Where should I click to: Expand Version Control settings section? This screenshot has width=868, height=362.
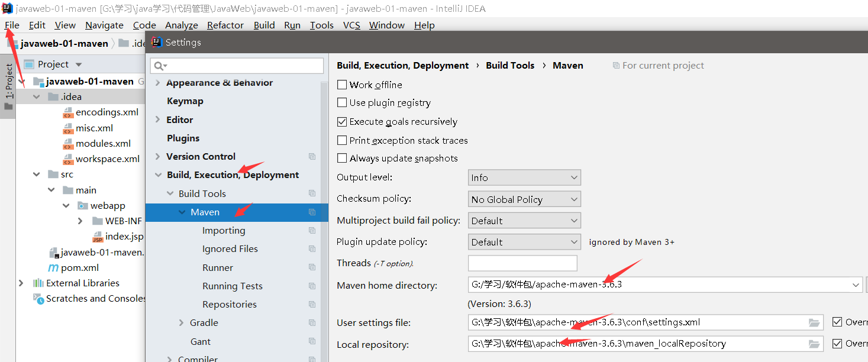[157, 156]
